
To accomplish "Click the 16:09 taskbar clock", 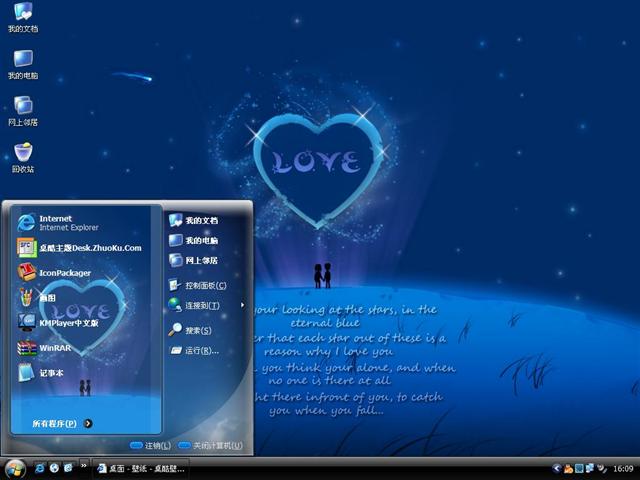I will click(x=623, y=469).
